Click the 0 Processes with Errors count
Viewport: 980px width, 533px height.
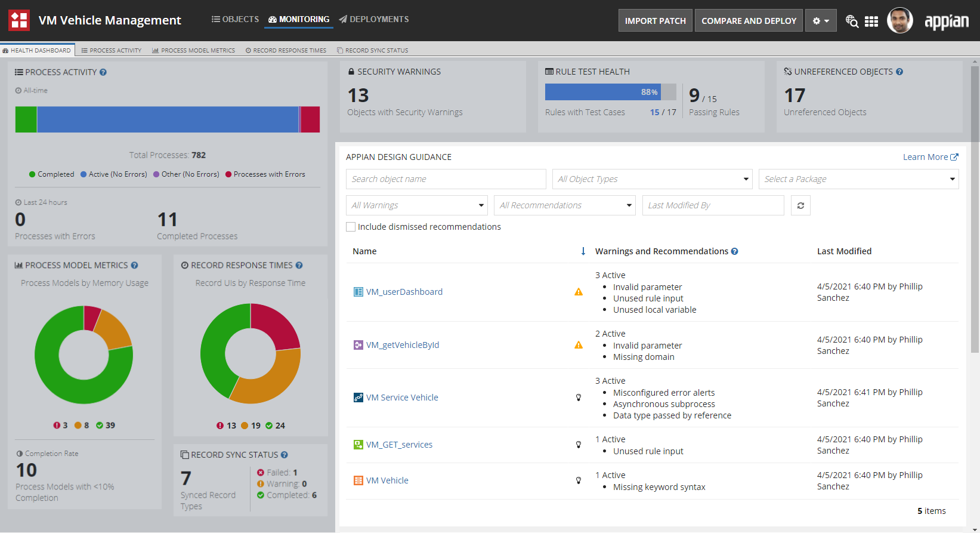[x=20, y=220]
